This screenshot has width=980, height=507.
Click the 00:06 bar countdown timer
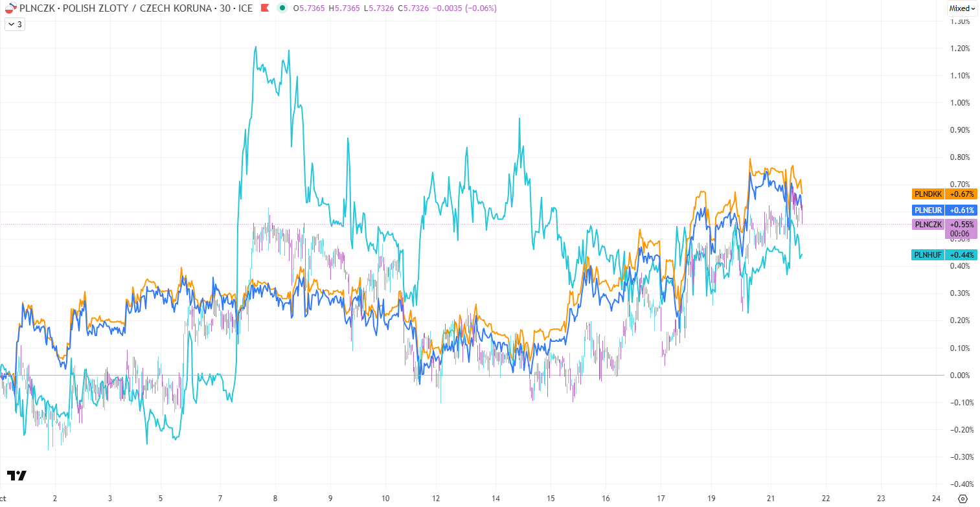[x=961, y=234]
